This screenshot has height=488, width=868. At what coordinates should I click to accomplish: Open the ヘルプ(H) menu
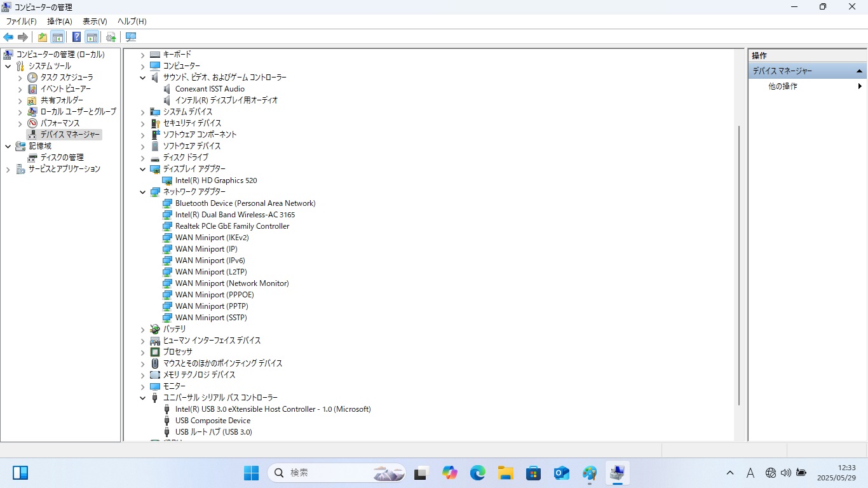(132, 22)
